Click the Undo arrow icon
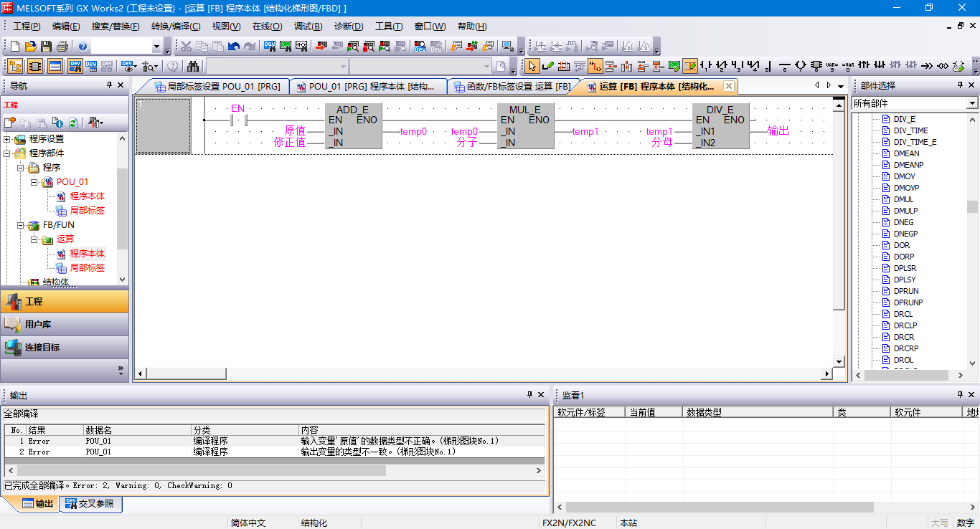This screenshot has width=980, height=529. click(233, 47)
